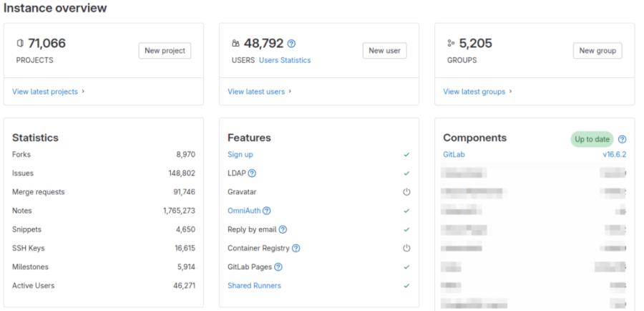Click the projects icon beside 71,066
The height and width of the screenshot is (311, 644).
(20, 43)
